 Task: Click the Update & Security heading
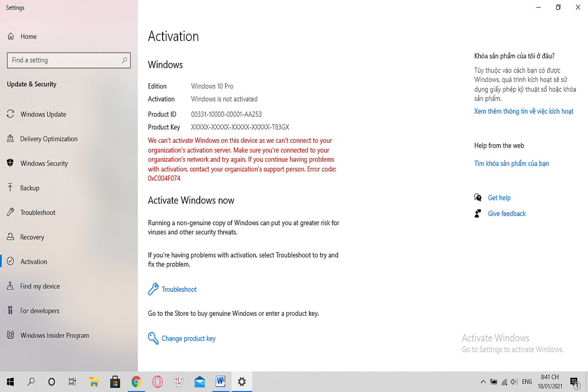(x=32, y=84)
